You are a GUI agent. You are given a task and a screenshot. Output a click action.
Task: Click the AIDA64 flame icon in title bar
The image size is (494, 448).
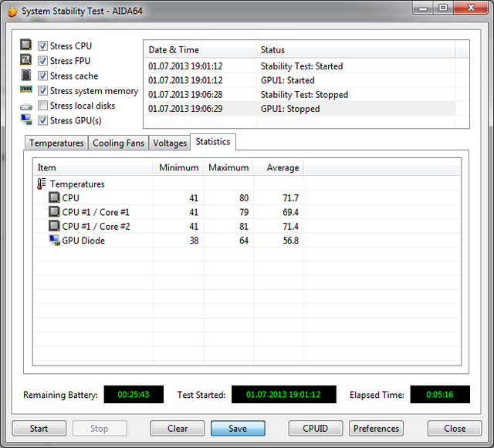coord(12,12)
